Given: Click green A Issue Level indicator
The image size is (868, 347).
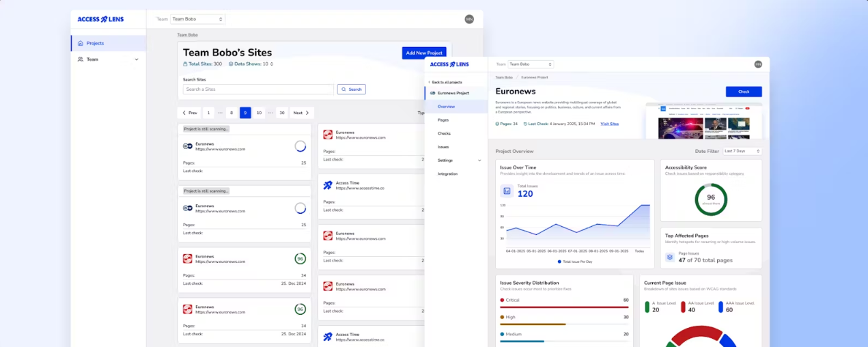Looking at the screenshot, I should [x=647, y=307].
